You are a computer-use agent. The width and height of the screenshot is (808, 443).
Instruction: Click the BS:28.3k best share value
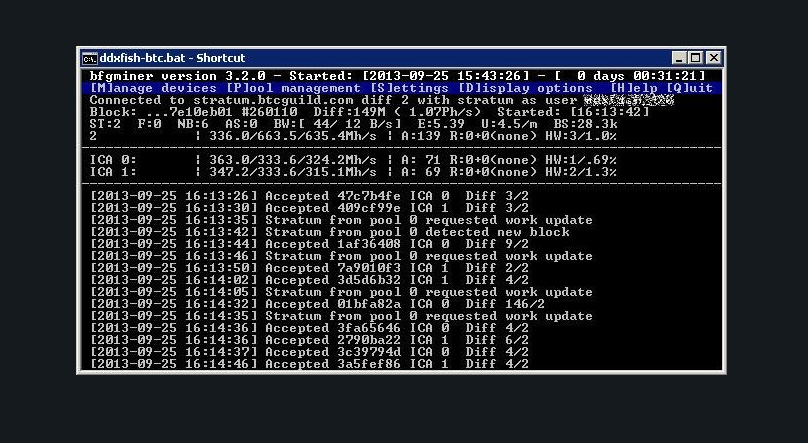[585, 124]
